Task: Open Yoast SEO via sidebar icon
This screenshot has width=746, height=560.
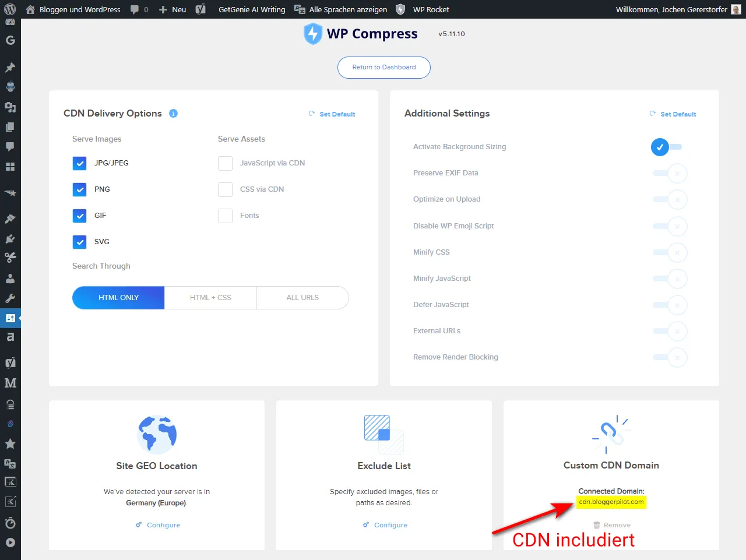Action: tap(10, 362)
